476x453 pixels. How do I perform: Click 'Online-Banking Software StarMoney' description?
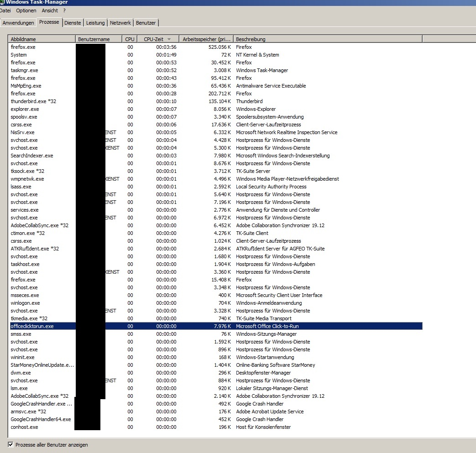[x=276, y=365]
